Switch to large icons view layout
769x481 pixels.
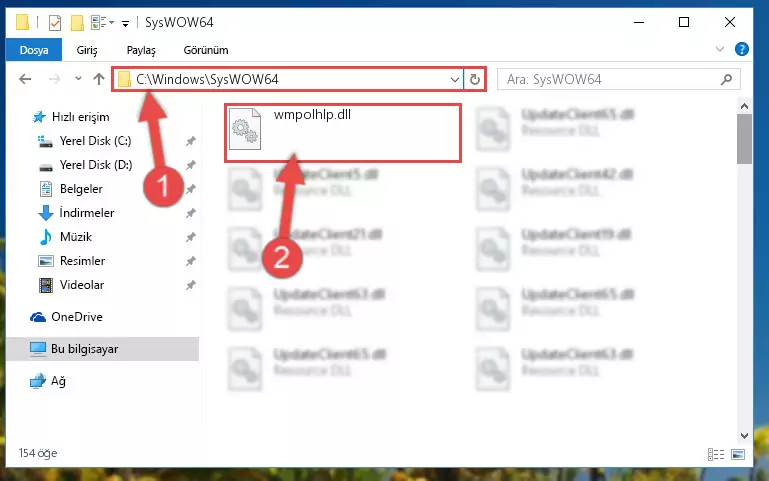pos(738,455)
